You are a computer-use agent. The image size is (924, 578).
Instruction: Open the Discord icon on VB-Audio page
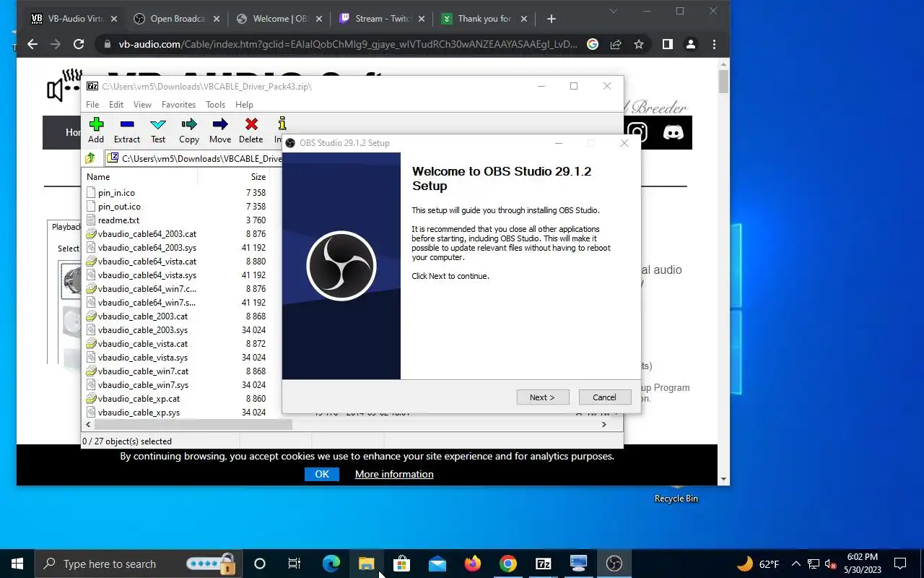(673, 132)
